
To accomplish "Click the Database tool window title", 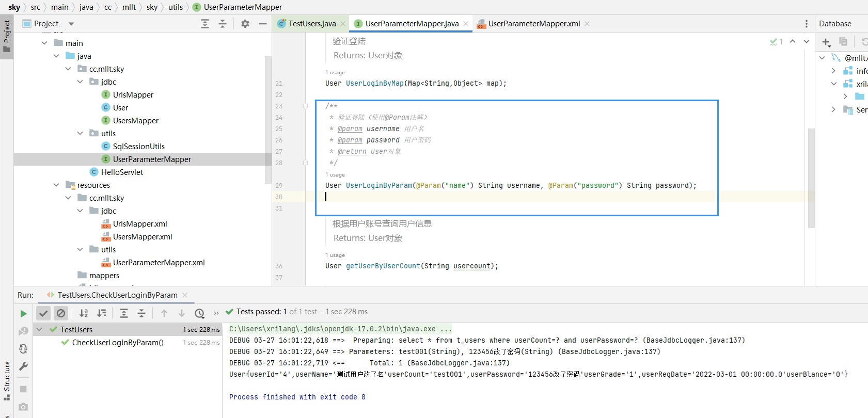I will click(x=835, y=24).
